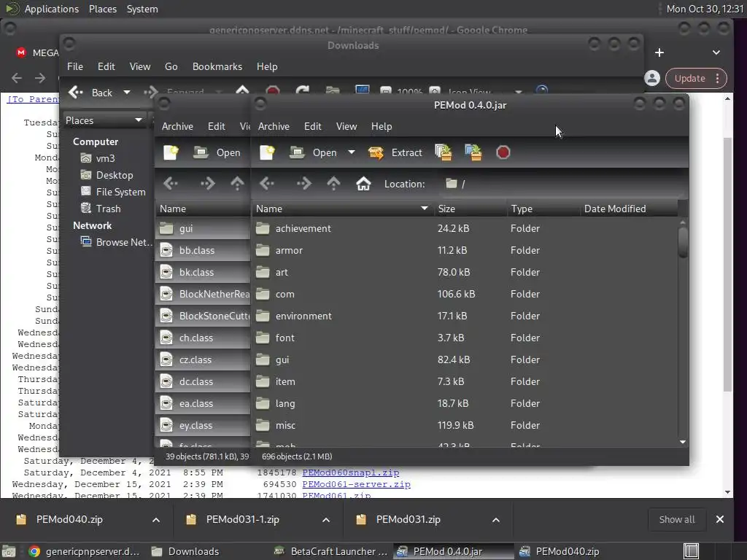Viewport: 747px width, 560px height.
Task: Open Archive menu in the rear archive window
Action: pos(177,126)
